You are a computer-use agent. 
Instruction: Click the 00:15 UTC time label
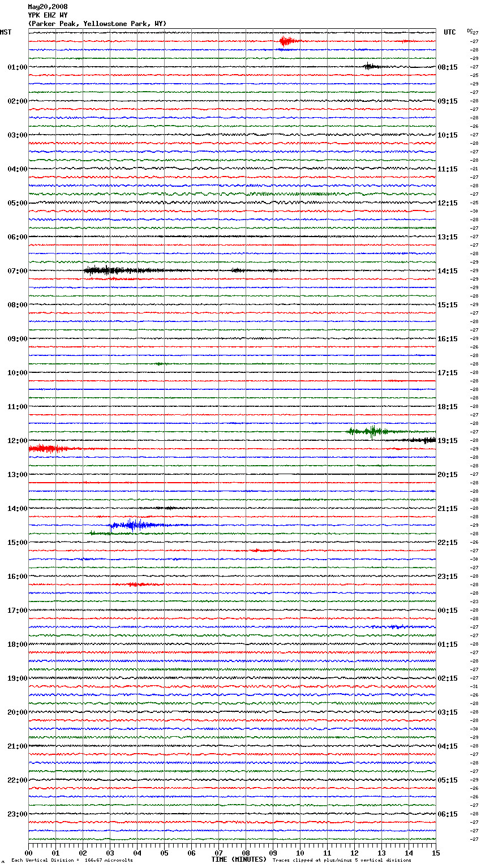pos(448,610)
